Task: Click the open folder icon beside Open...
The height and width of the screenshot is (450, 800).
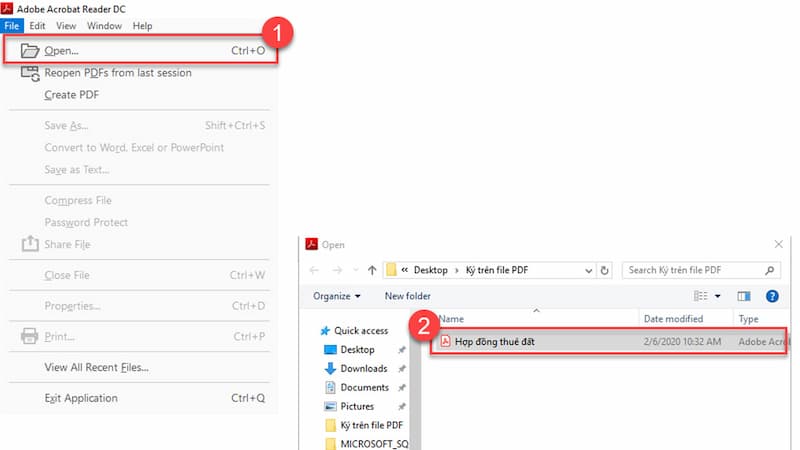Action: tap(30, 51)
